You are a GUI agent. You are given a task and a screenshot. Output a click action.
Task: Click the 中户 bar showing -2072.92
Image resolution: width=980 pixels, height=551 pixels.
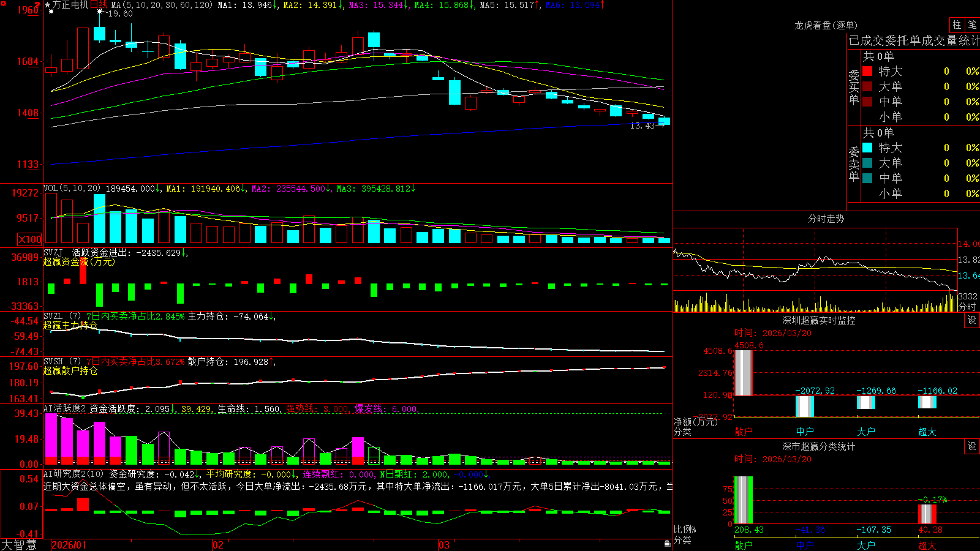(x=805, y=407)
